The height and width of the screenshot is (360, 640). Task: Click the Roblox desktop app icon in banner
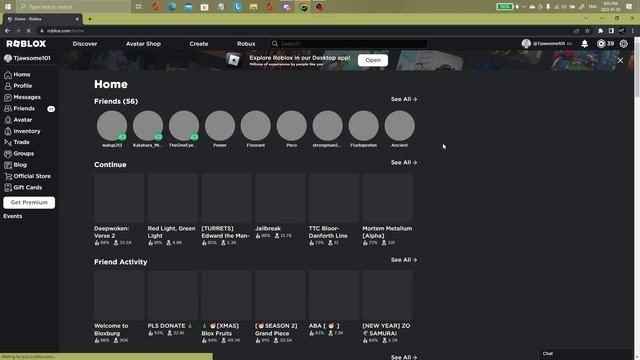(x=234, y=60)
